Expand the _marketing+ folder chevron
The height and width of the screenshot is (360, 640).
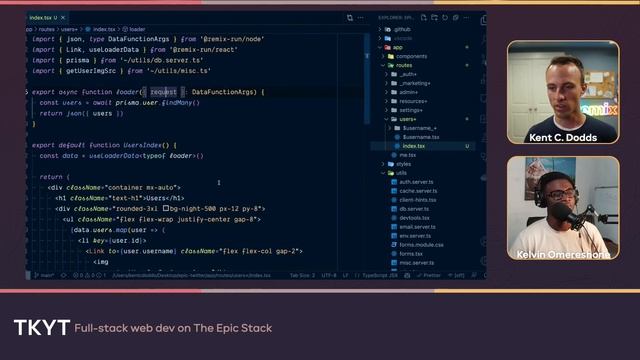click(387, 83)
